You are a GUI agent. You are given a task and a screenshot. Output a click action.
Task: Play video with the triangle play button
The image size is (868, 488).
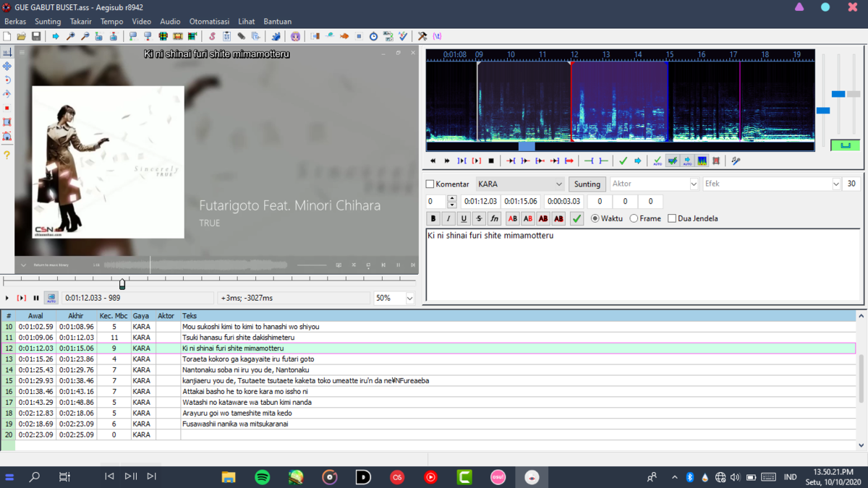(x=7, y=298)
